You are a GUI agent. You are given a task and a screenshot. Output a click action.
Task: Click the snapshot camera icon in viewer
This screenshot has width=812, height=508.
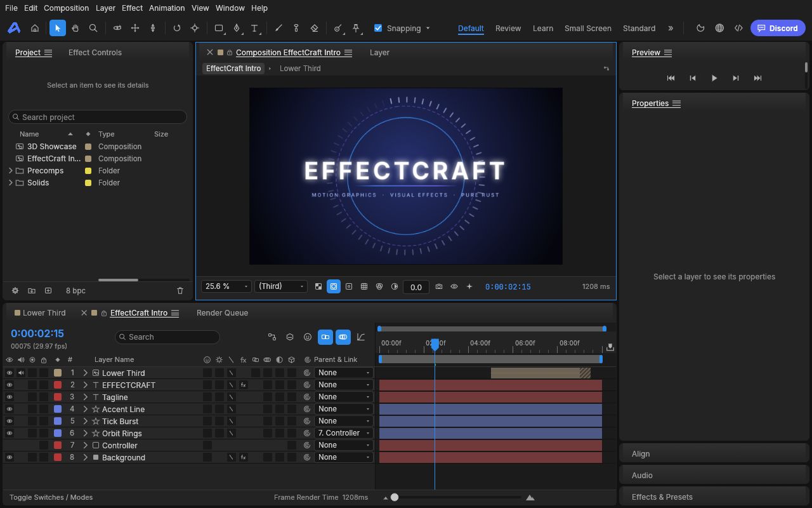[439, 286]
